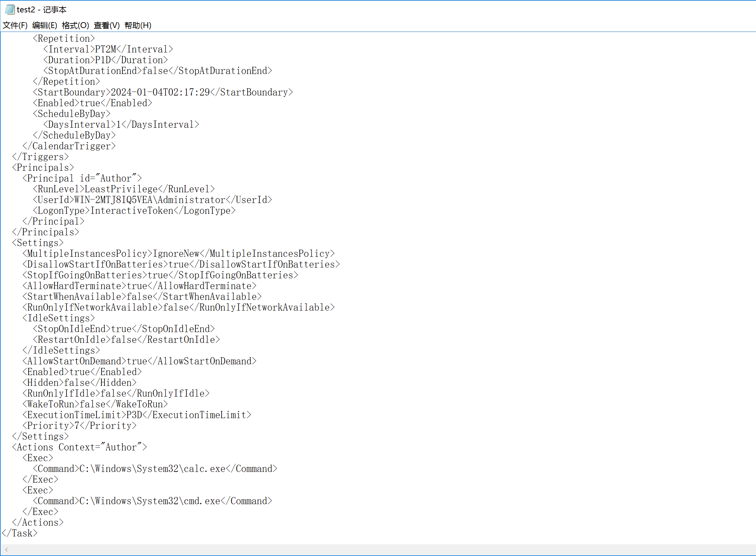Open the 帮助(H) menu
This screenshot has width=756, height=556.
pyautogui.click(x=138, y=25)
